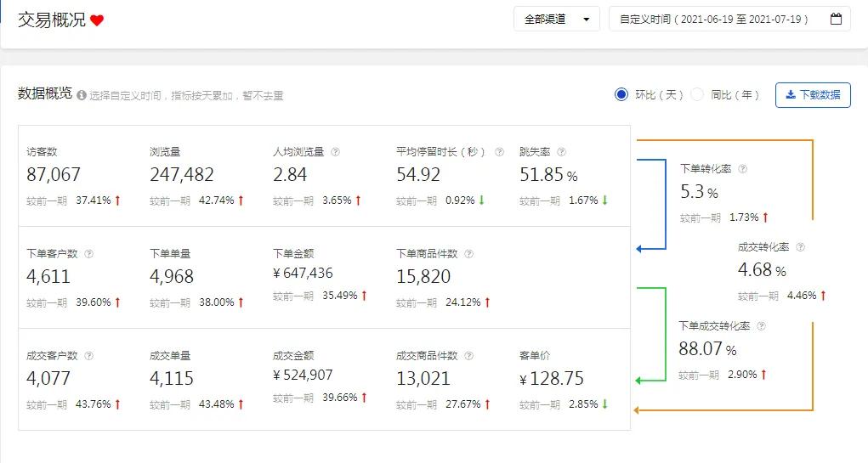The height and width of the screenshot is (463, 868).
Task: Click the 访客数 value 87,067
Action: tap(54, 175)
